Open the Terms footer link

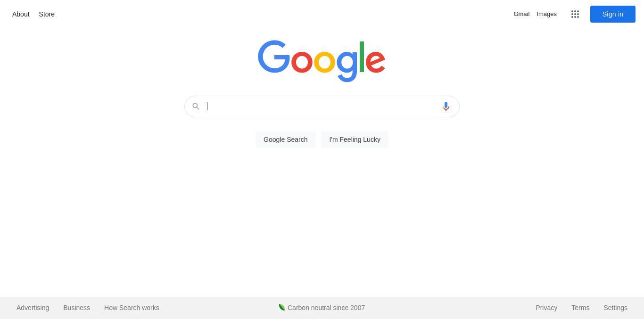[x=580, y=308]
